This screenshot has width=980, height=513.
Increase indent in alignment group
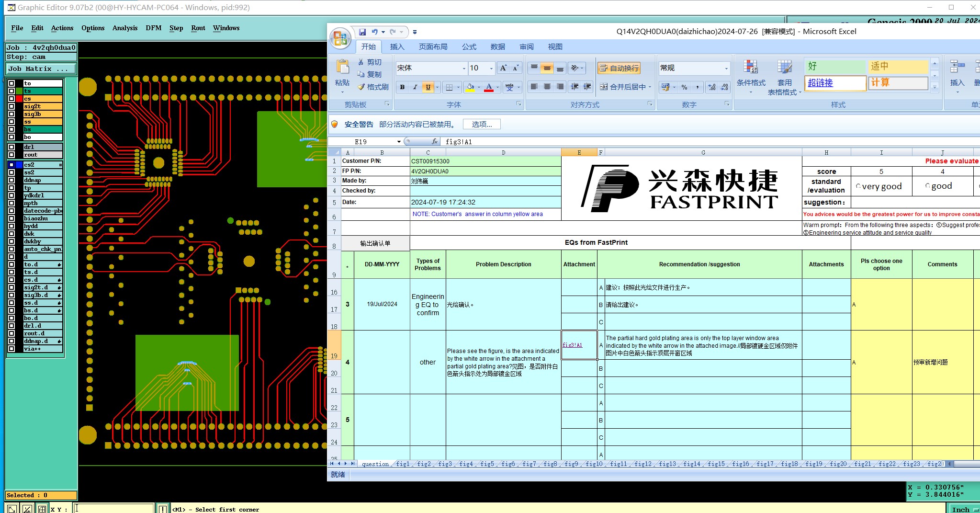click(x=587, y=87)
